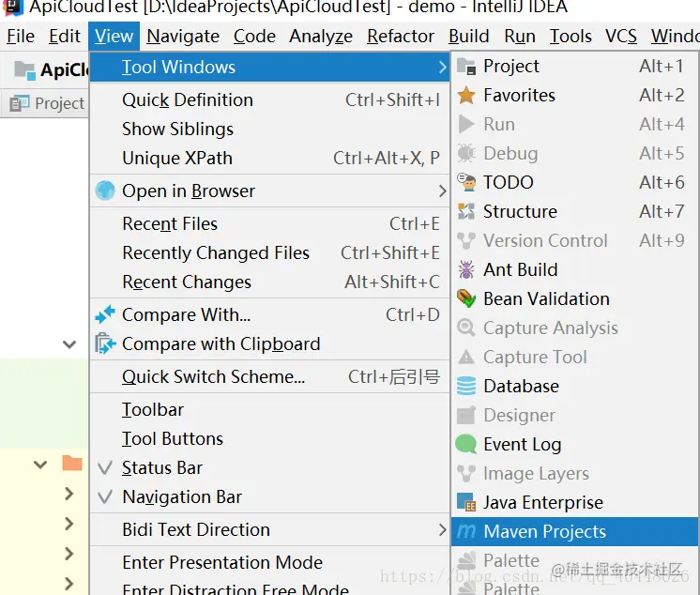700x595 pixels.
Task: Select Database tool window entry
Action: (x=574, y=386)
